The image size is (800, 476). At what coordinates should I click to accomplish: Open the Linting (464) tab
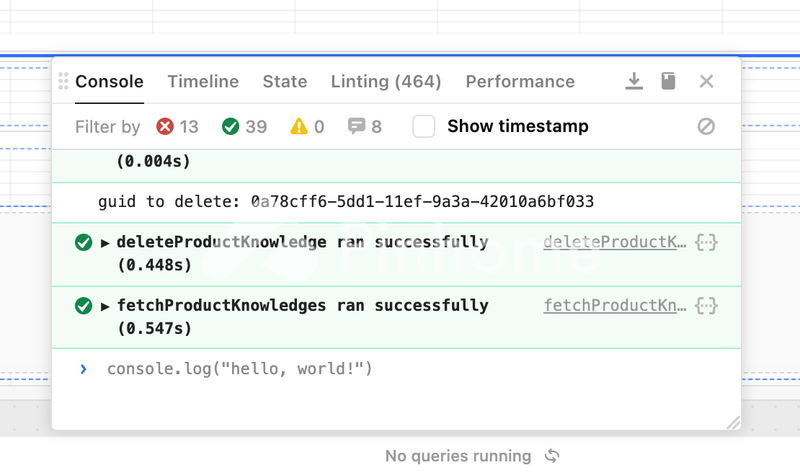[x=386, y=81]
